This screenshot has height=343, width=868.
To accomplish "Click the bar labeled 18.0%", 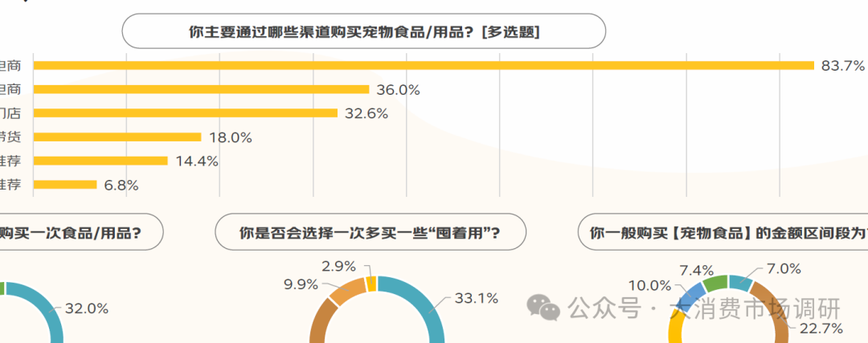I will (117, 137).
